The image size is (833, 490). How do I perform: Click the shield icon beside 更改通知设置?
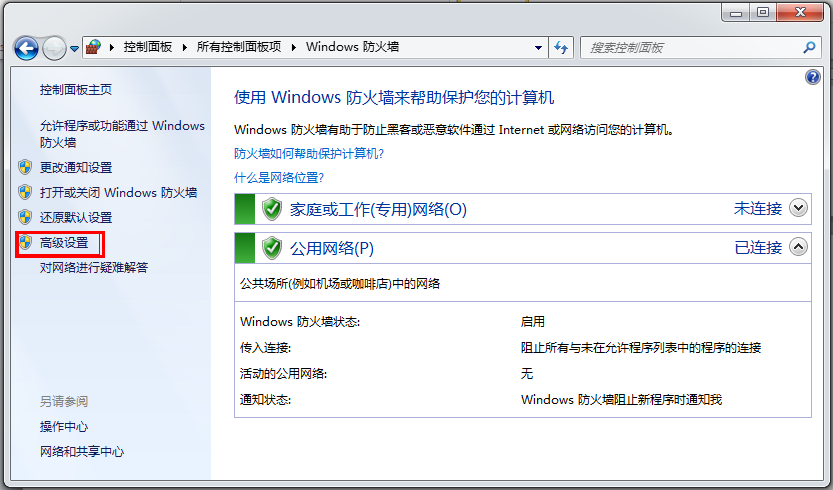click(25, 167)
